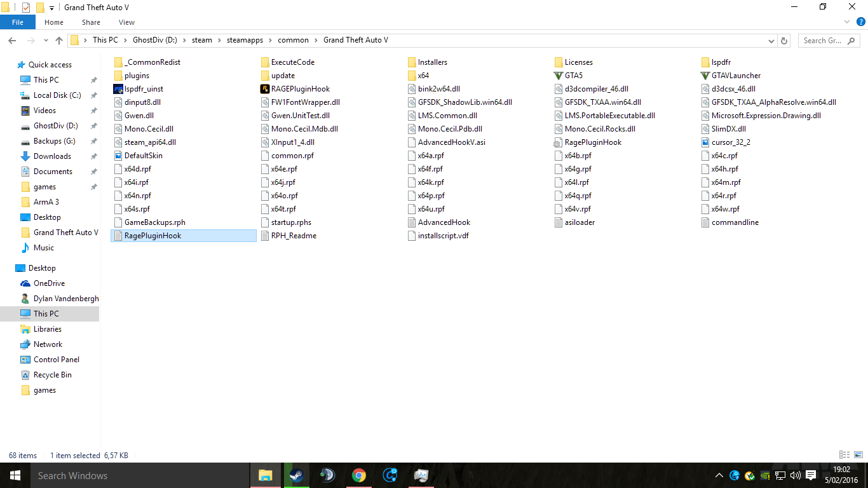
Task: Select the RPH_Readme file
Action: pyautogui.click(x=288, y=236)
